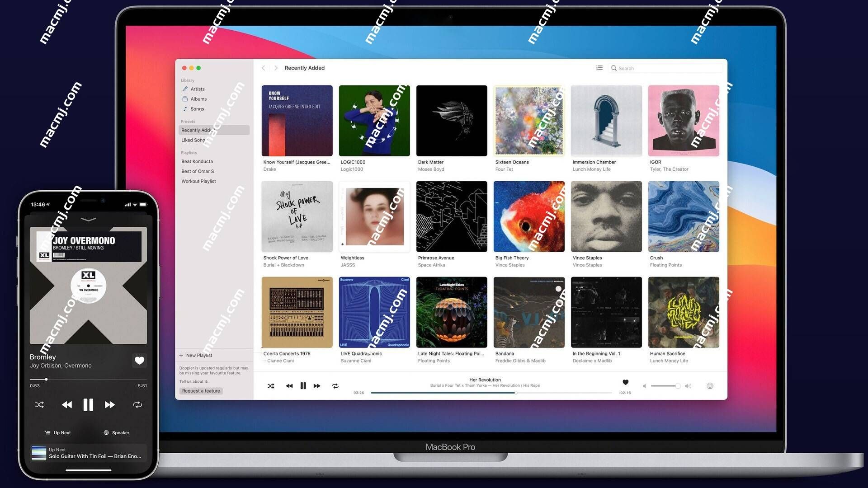Open the IGOR album by Tyler the Creator
The height and width of the screenshot is (488, 868).
684,120
